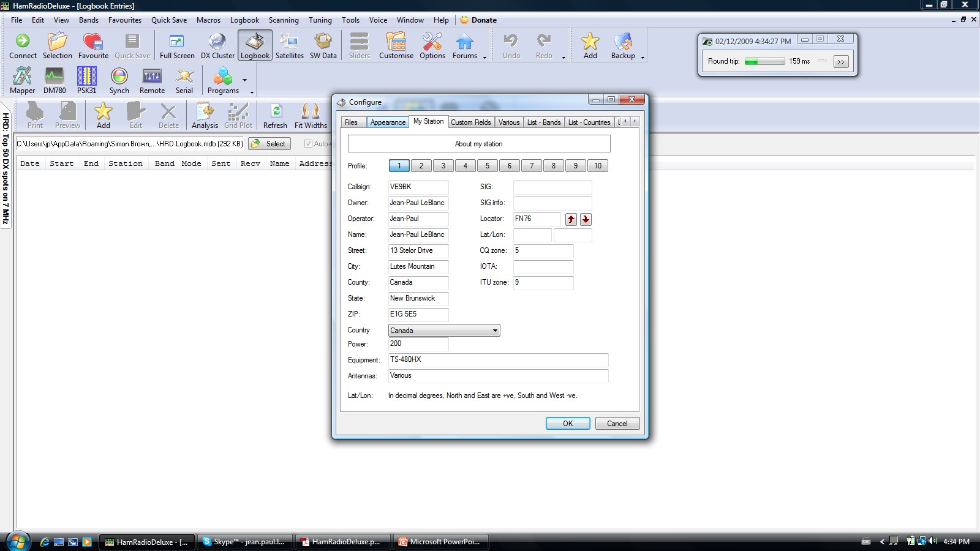Image resolution: width=980 pixels, height=551 pixels.
Task: Select station profile 8
Action: pos(554,166)
